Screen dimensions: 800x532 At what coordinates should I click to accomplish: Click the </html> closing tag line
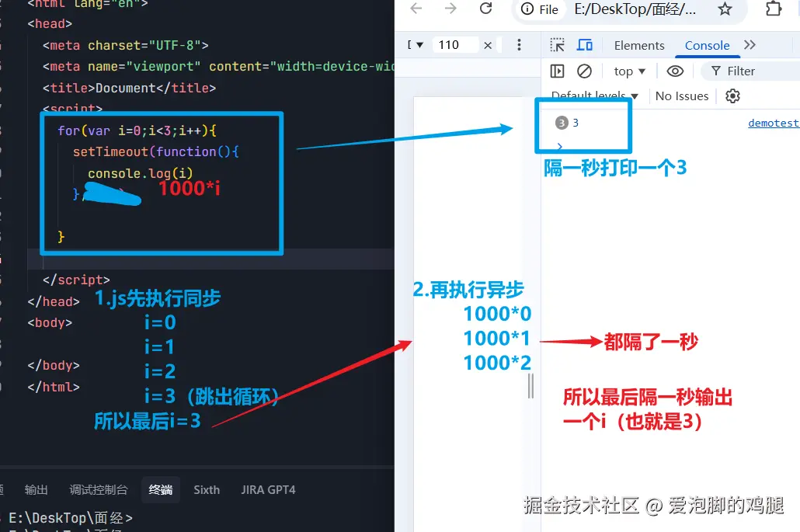(x=54, y=387)
